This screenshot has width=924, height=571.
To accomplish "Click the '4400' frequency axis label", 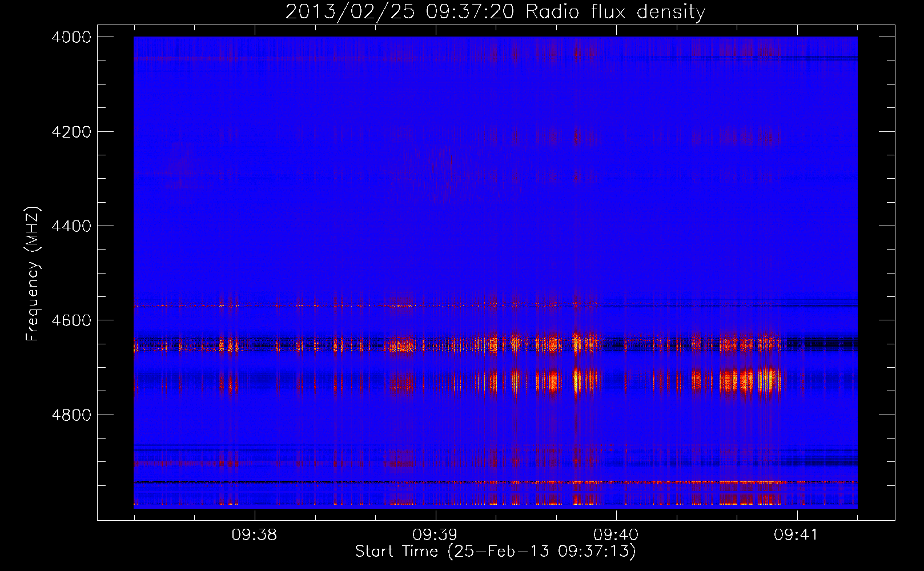I will [x=71, y=226].
